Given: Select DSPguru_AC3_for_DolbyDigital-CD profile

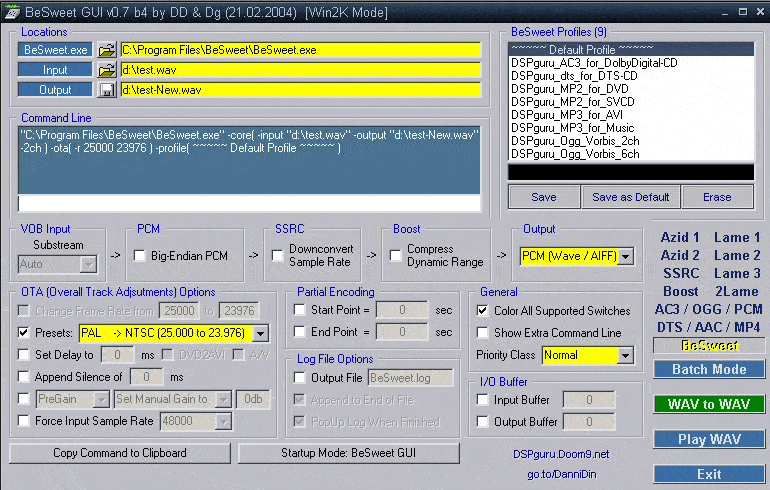Looking at the screenshot, I should coord(631,63).
